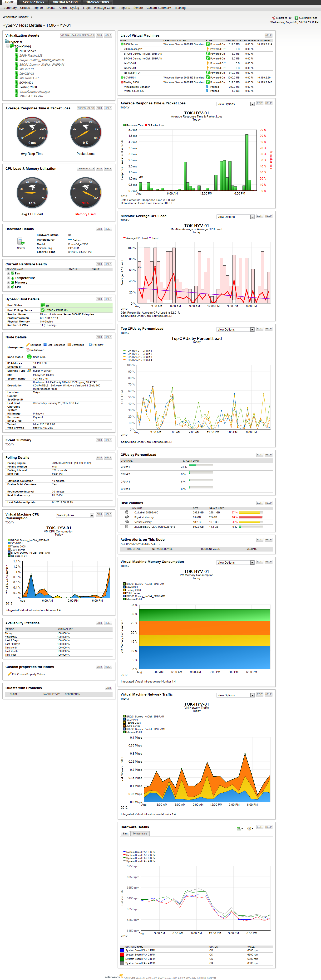Screen dimensions: 321x980
Task: Click the Packet Loss gauge
Action: click(x=85, y=132)
